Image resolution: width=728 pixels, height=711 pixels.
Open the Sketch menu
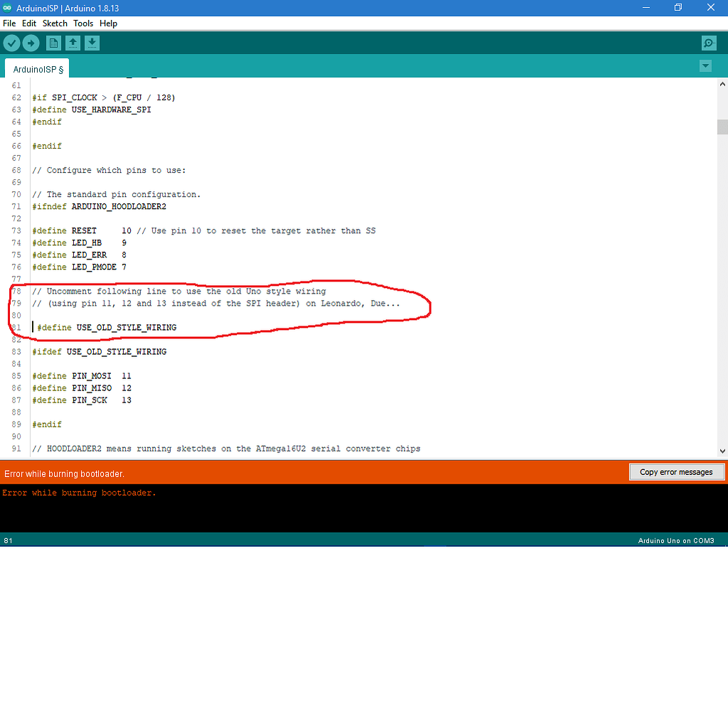pyautogui.click(x=55, y=23)
